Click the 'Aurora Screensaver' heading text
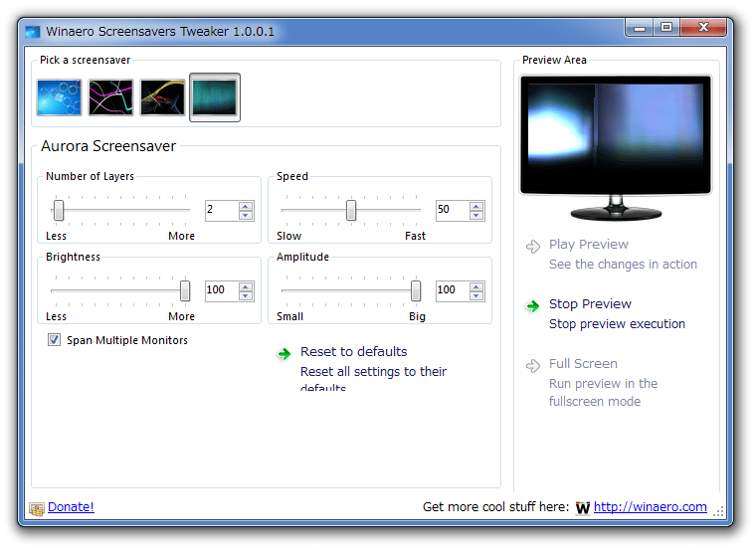756x550 pixels. (108, 146)
